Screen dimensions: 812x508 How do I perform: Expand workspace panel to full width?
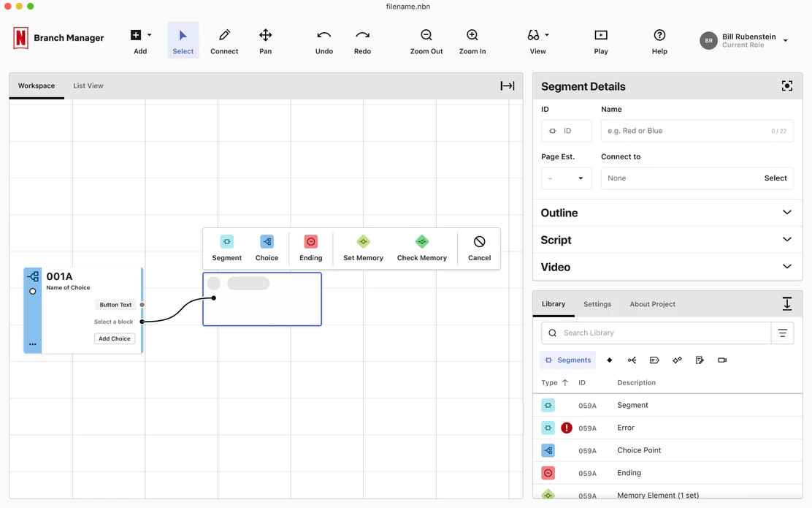pos(507,86)
